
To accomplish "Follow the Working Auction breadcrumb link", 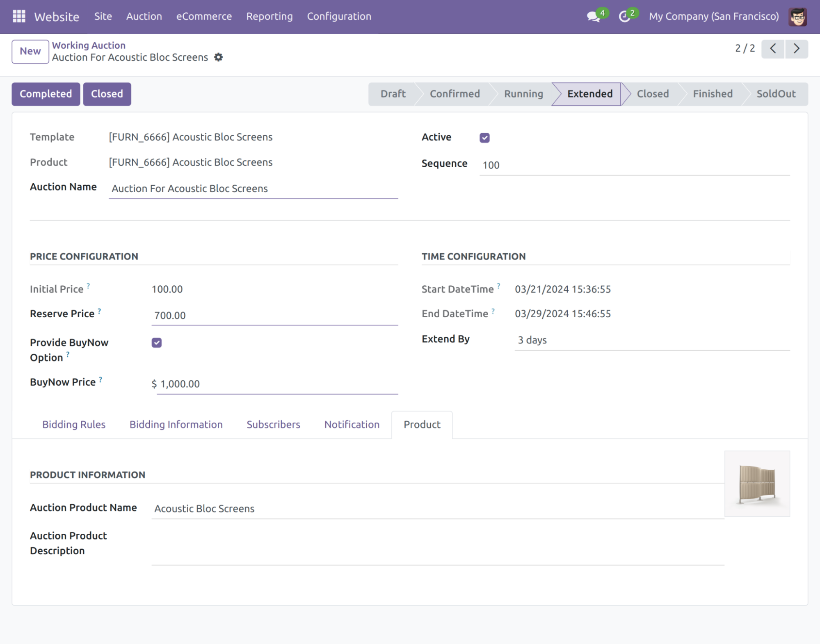I will (89, 45).
